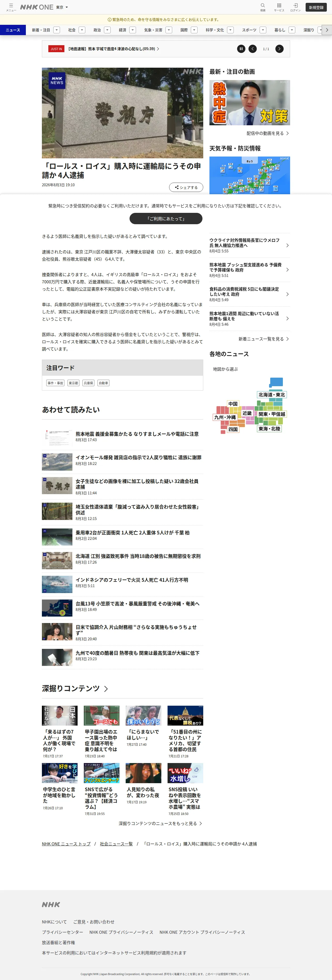
Task: Open ウクライナ対外情報局長官 news item
Action: click(250, 245)
